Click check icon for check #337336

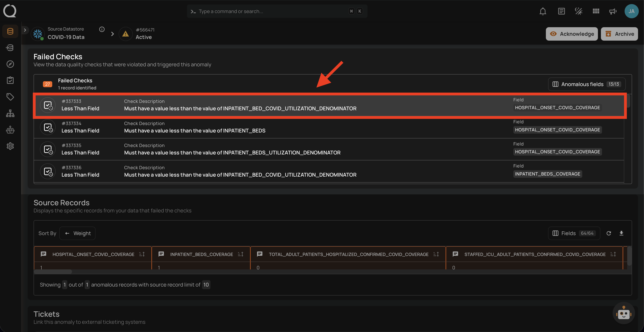[48, 171]
